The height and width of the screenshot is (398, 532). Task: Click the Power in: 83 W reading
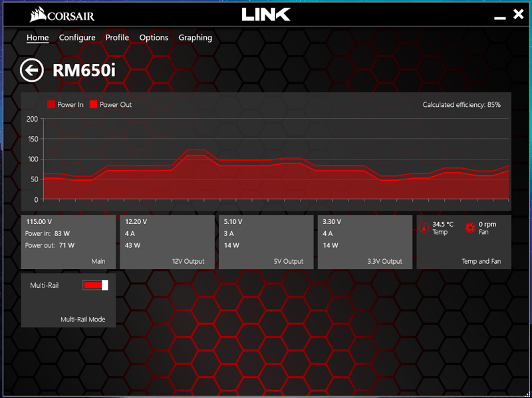tap(47, 234)
